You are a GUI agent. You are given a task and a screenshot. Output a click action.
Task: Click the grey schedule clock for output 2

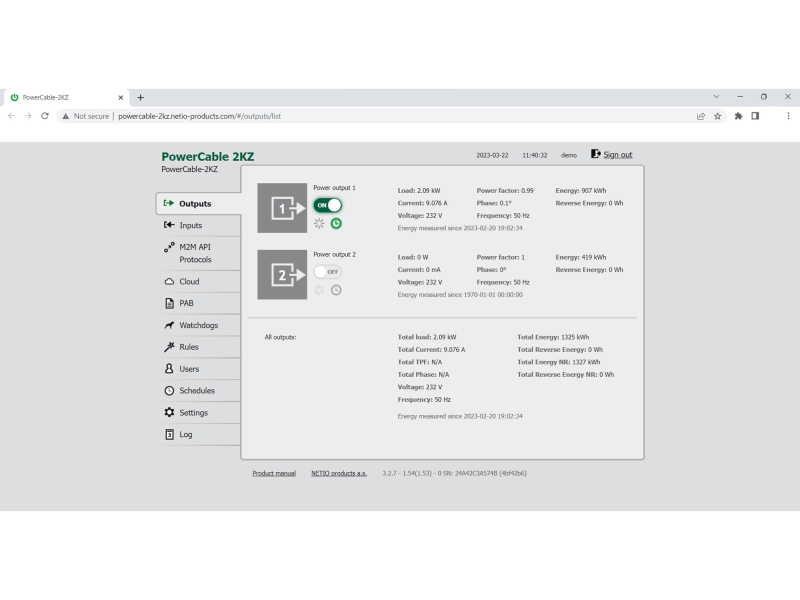click(x=336, y=290)
